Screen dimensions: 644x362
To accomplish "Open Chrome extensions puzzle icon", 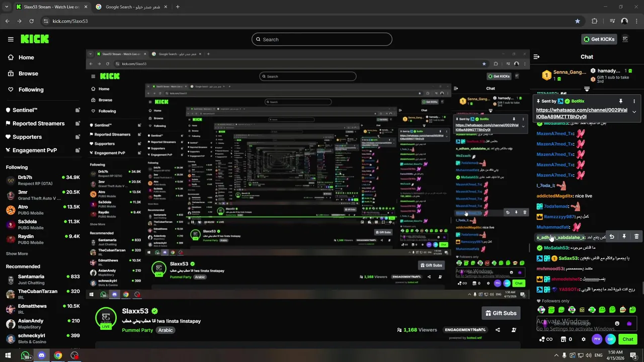I will pyautogui.click(x=595, y=21).
